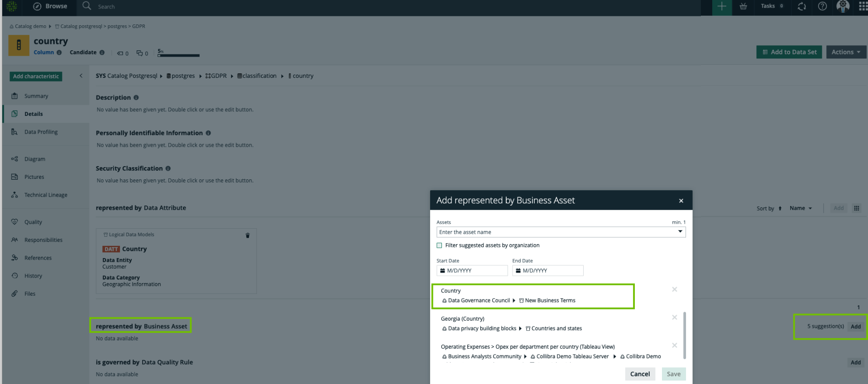Open the shopping basket icon
The image size is (868, 384).
743,6
